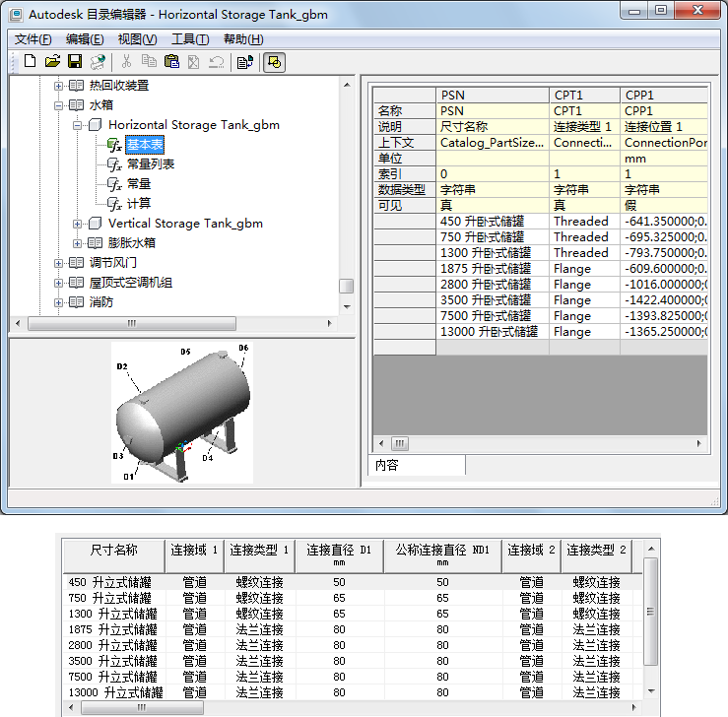Click the 膨胀水箱 book icon
Image resolution: width=728 pixels, height=717 pixels.
[x=95, y=243]
